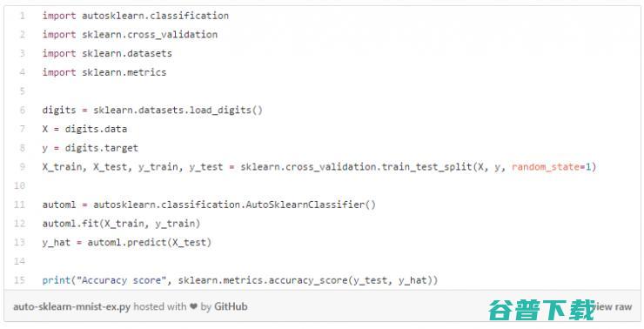
Task: Click the automl.fit(X_train, y_train) line
Action: (121, 224)
